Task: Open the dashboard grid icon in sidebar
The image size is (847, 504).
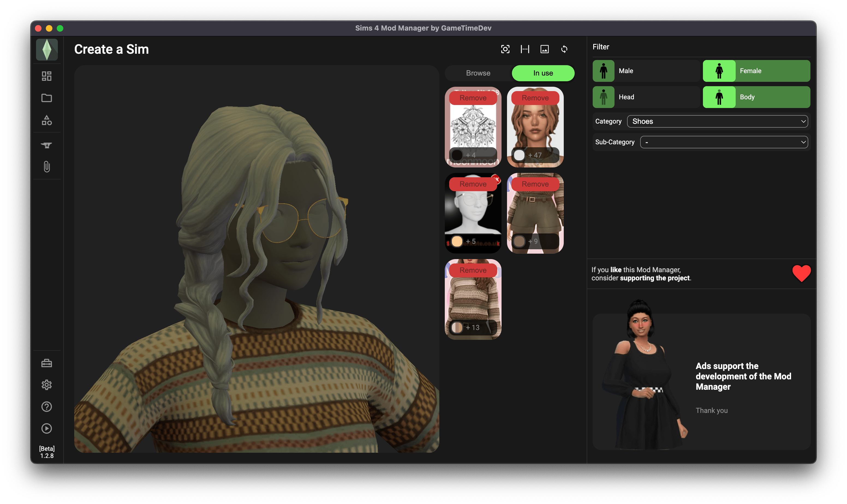Action: point(47,76)
